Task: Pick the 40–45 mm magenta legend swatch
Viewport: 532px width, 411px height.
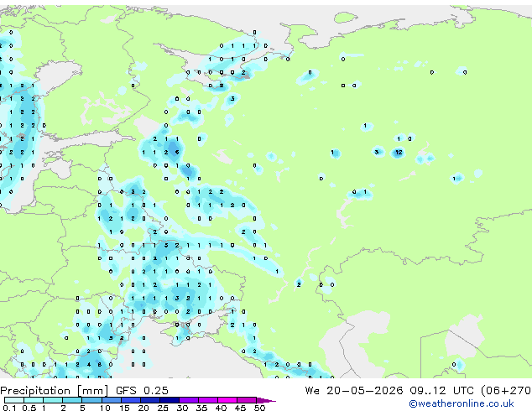Action: coord(227,400)
